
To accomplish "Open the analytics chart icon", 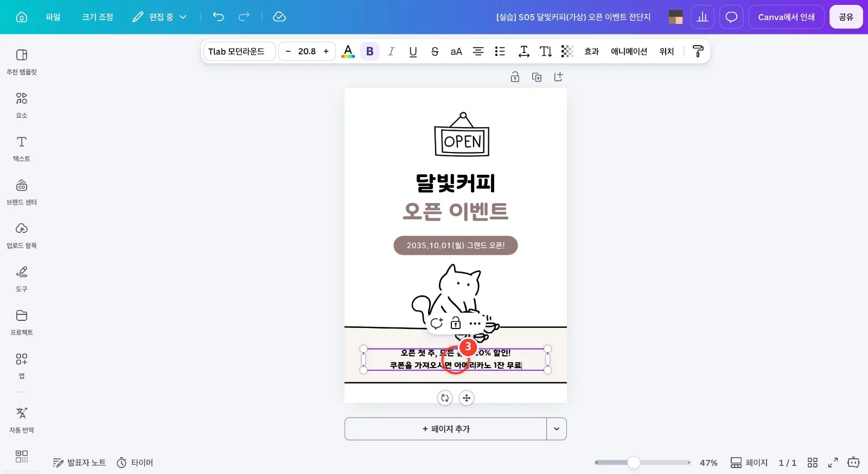I will pyautogui.click(x=703, y=17).
